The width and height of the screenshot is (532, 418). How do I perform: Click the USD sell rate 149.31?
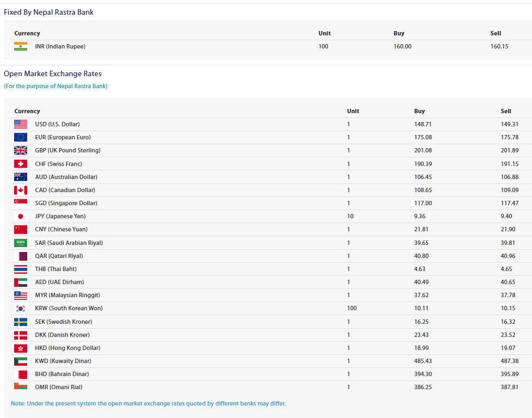(509, 124)
